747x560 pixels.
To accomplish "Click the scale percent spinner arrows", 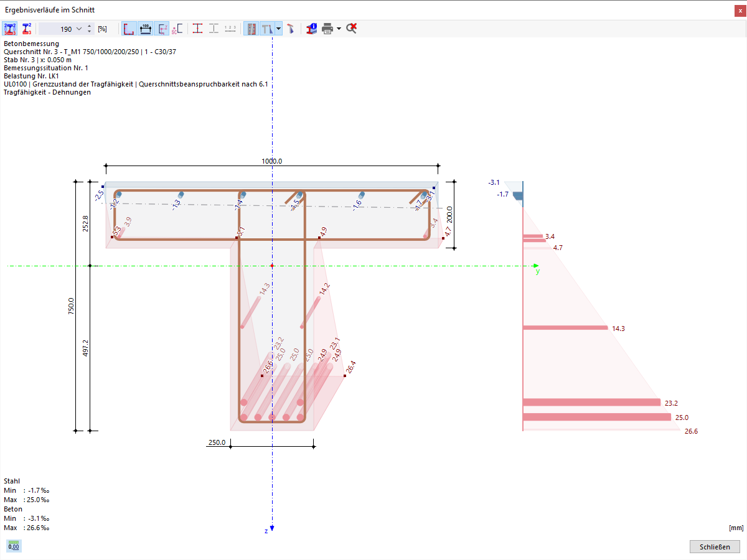I will (x=89, y=29).
